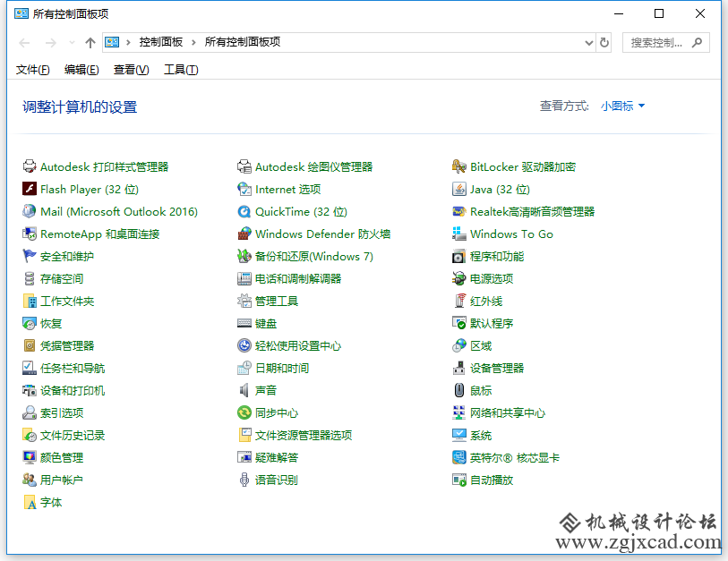Click the forward navigation arrow
This screenshot has height=561, width=728.
pos(51,43)
